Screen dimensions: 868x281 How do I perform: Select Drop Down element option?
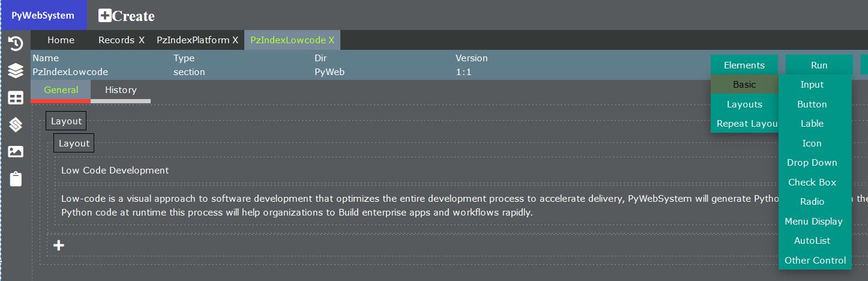812,163
